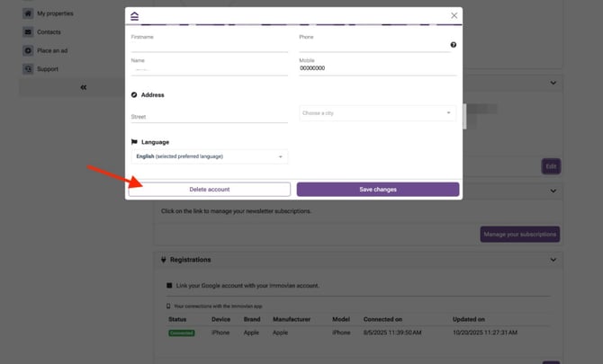Screen dimensions: 603x364
Task: Click the Delete account button
Action: pos(209,190)
